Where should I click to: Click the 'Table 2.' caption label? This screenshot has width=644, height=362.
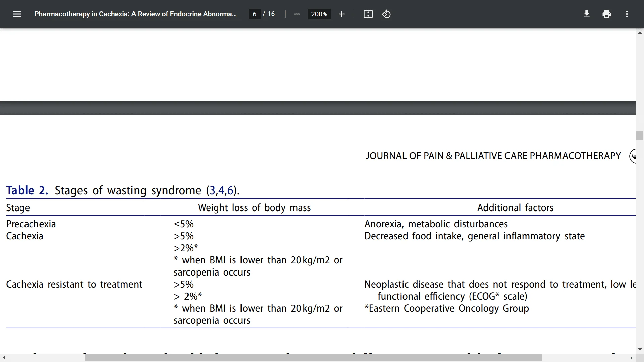click(x=27, y=190)
